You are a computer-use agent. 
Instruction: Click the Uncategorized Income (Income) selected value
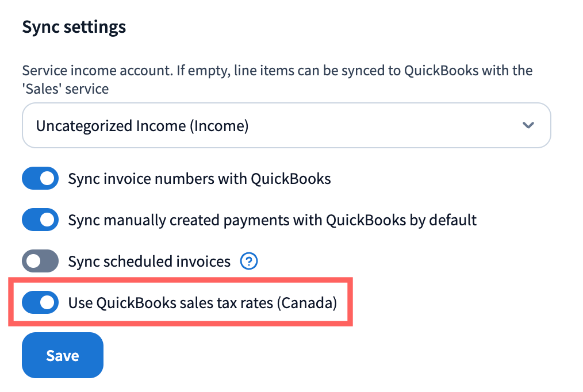point(142,126)
